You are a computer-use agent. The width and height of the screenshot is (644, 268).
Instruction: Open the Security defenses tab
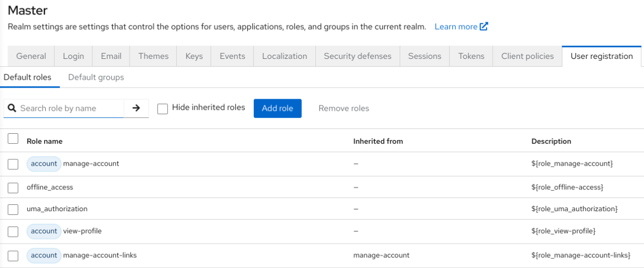tap(357, 56)
